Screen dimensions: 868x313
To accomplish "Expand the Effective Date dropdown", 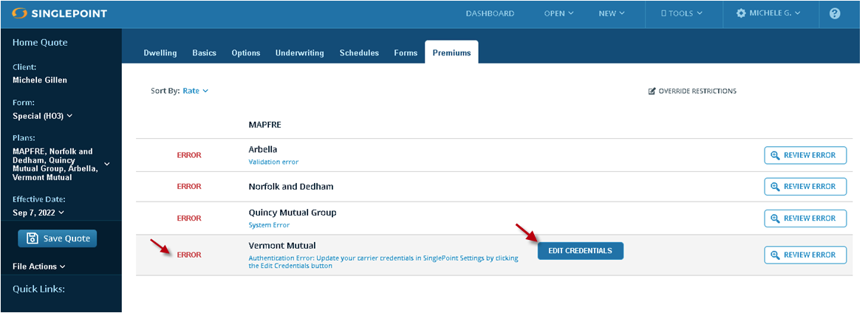I will pos(38,213).
